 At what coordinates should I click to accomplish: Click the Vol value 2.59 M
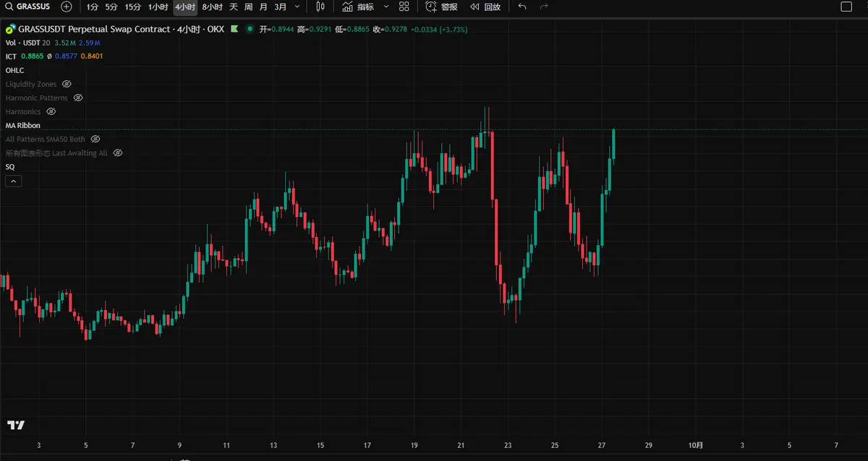pyautogui.click(x=90, y=43)
